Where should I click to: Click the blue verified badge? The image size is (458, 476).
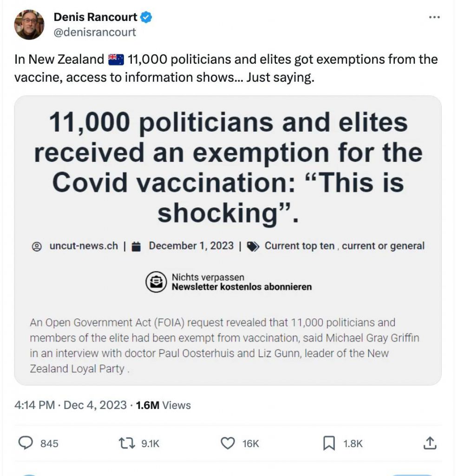(147, 18)
